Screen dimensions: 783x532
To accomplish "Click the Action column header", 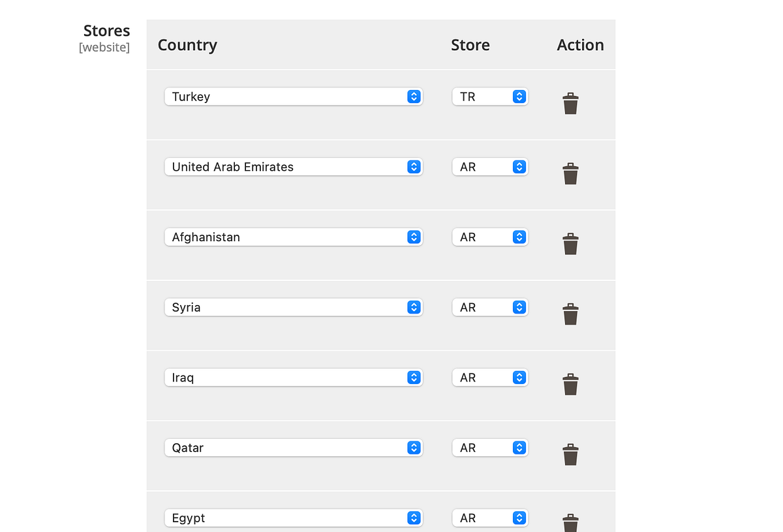I will (x=580, y=44).
